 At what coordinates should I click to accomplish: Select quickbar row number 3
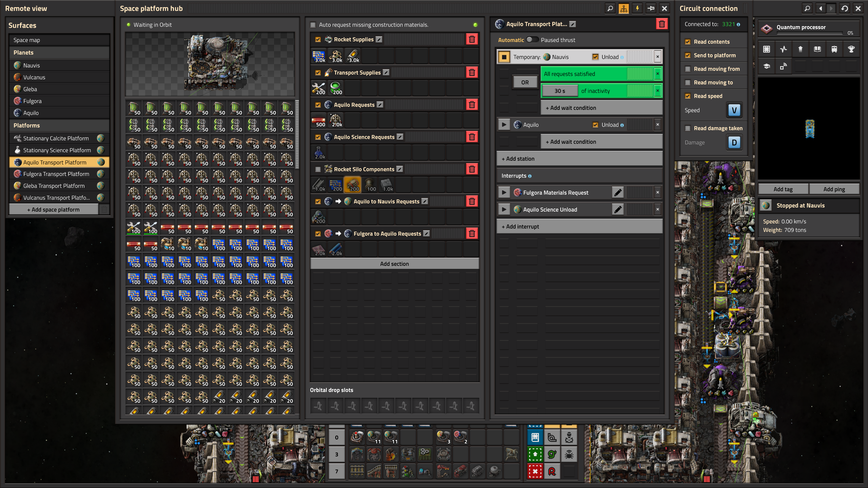tap(336, 454)
